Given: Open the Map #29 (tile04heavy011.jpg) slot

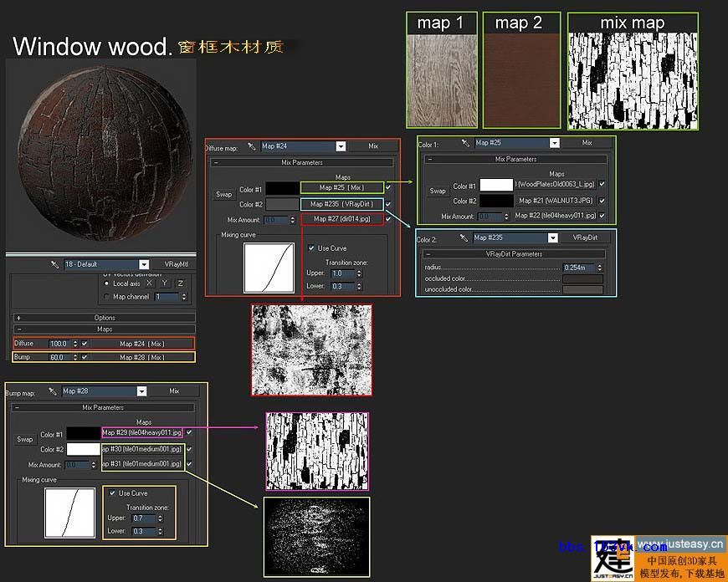Looking at the screenshot, I should [x=142, y=432].
